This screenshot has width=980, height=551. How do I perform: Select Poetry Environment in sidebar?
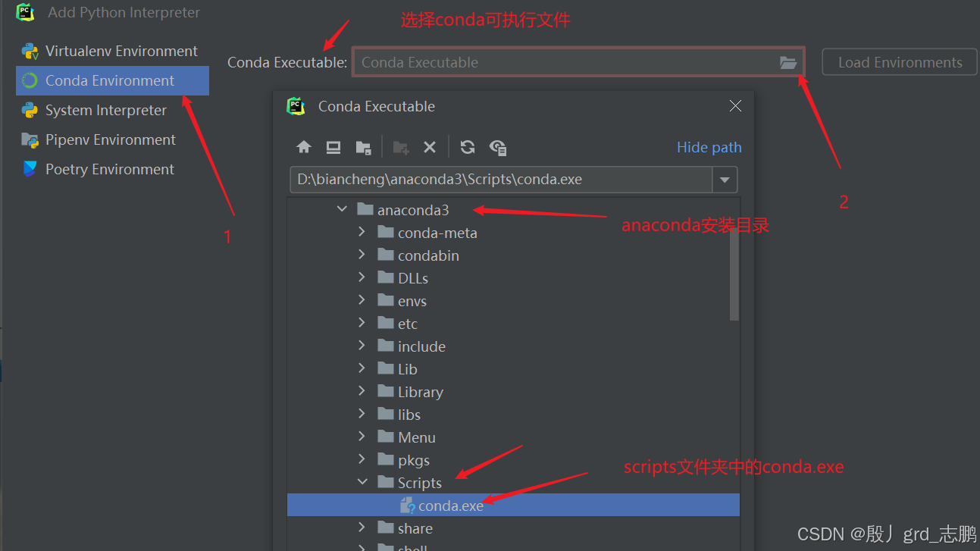tap(112, 169)
